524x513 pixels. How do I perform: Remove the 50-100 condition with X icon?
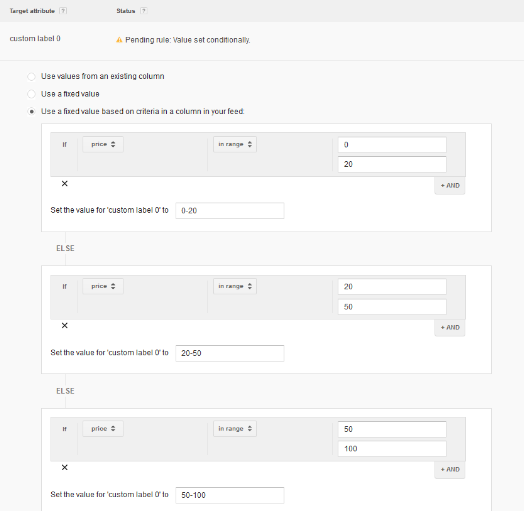point(64,467)
